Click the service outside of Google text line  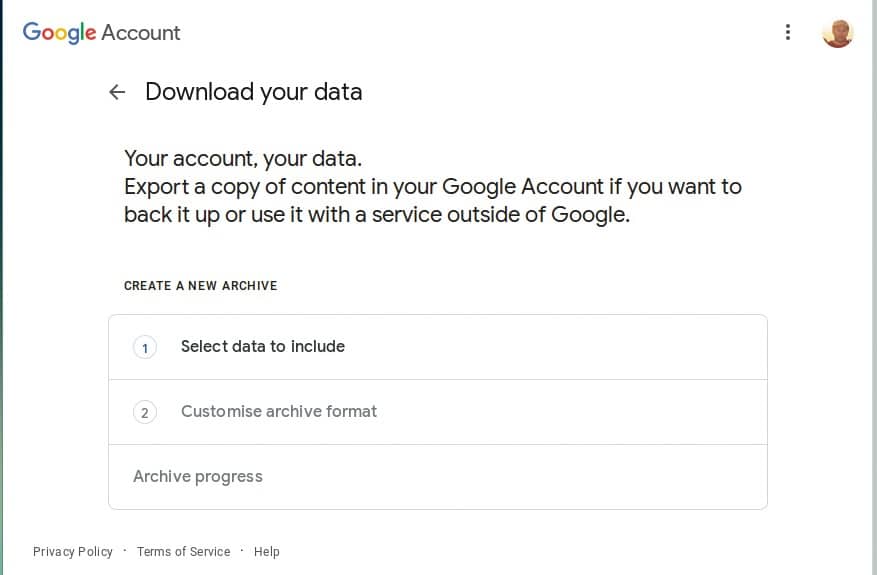377,215
